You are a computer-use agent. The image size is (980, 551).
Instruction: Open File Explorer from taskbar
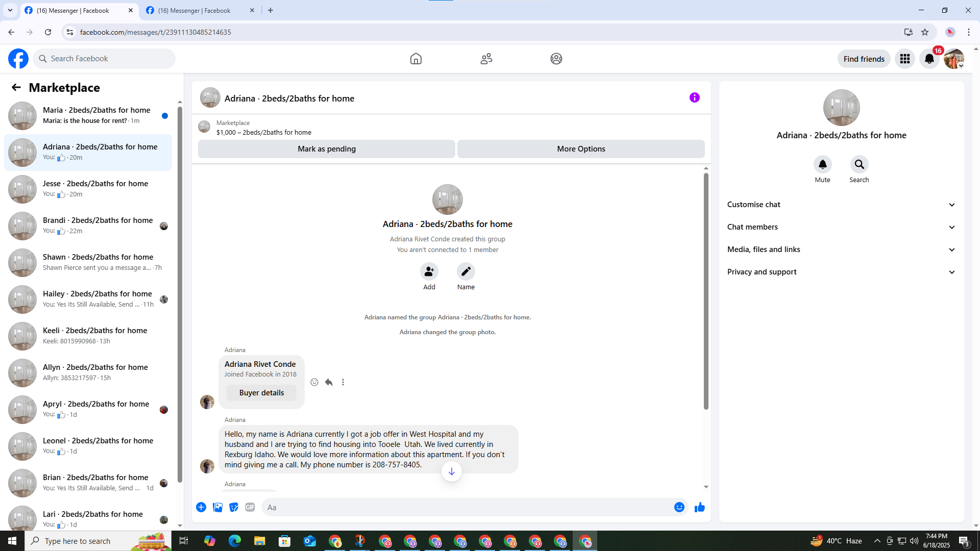click(259, 541)
